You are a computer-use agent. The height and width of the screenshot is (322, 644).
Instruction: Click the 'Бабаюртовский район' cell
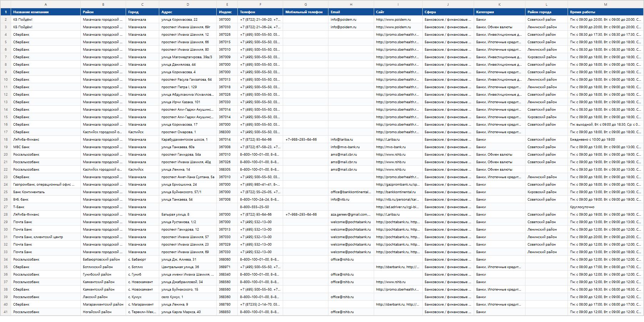(103, 260)
